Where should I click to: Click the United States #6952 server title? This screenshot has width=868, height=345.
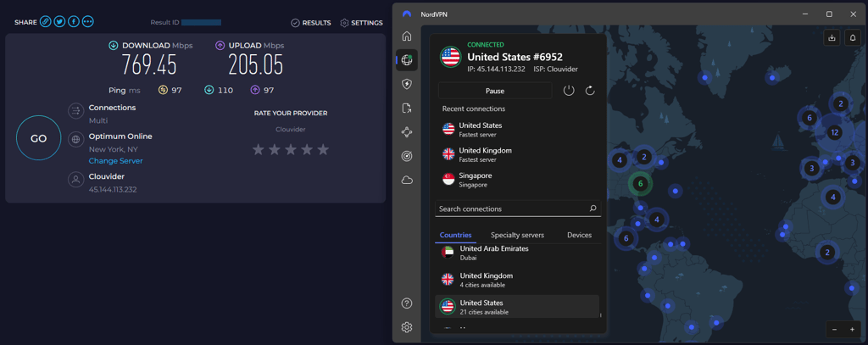[x=515, y=57]
